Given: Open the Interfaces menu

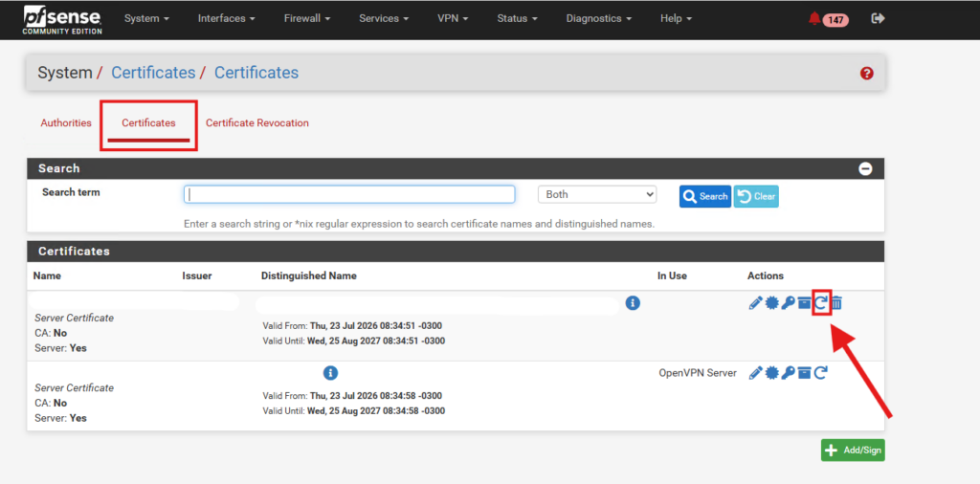Looking at the screenshot, I should pos(226,19).
